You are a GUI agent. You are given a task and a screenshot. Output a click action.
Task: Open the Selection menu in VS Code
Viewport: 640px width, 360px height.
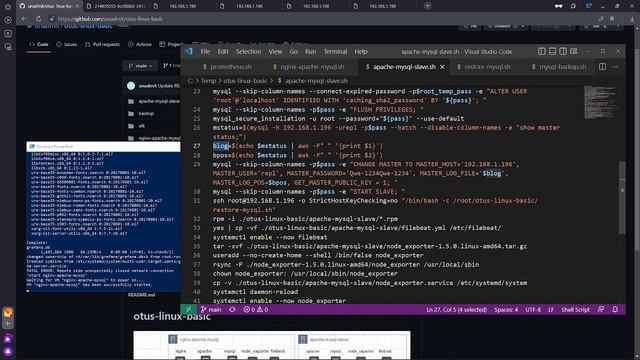(248, 52)
